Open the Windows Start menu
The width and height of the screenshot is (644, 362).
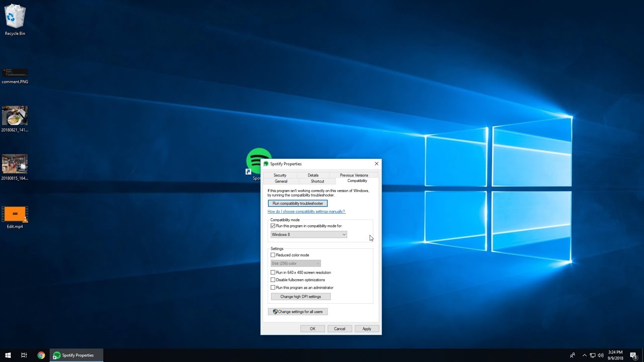(x=8, y=355)
